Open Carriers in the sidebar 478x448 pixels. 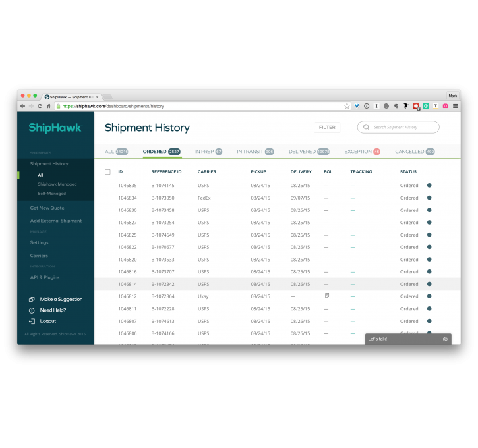click(39, 256)
